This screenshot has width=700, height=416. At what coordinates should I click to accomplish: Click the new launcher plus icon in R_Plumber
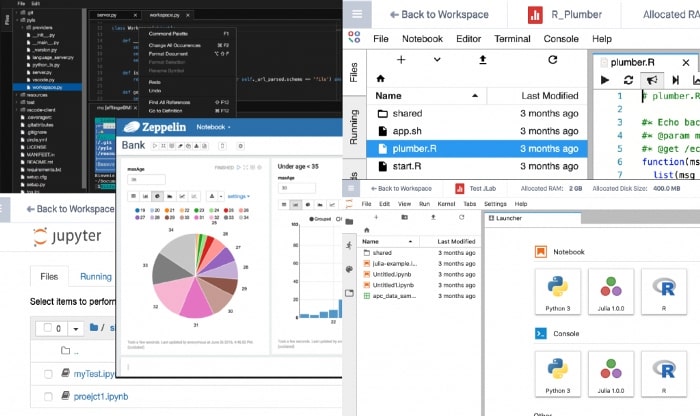pyautogui.click(x=400, y=60)
